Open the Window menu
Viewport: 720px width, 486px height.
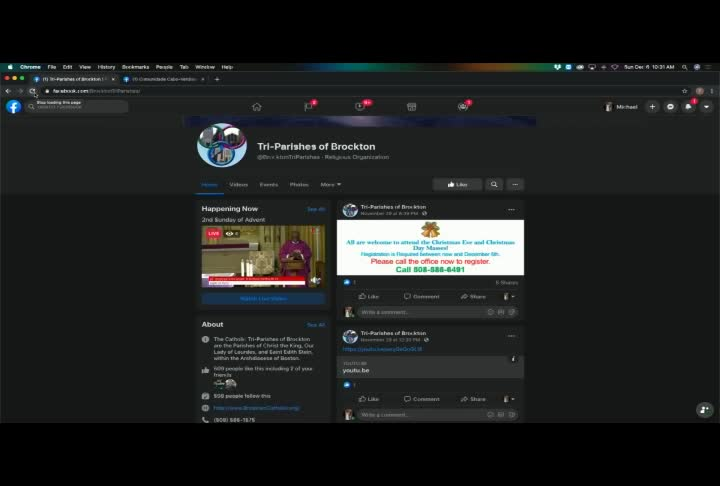205,67
